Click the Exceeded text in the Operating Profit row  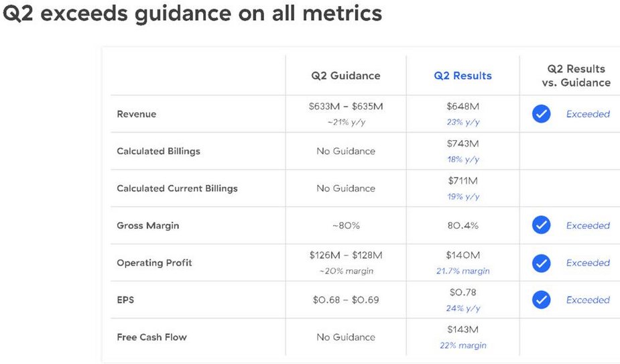tap(588, 263)
